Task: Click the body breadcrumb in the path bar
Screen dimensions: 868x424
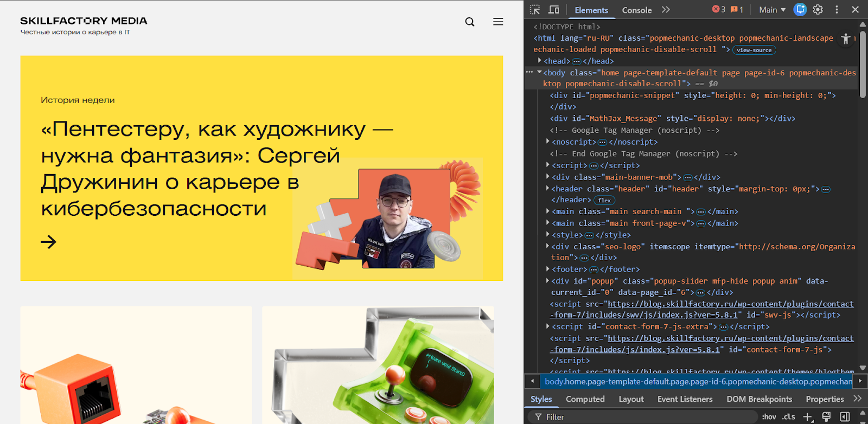Action: pos(698,382)
